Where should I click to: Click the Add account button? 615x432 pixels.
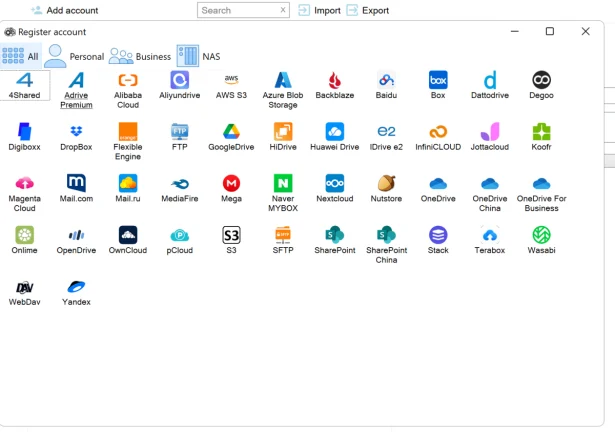pyautogui.click(x=65, y=10)
